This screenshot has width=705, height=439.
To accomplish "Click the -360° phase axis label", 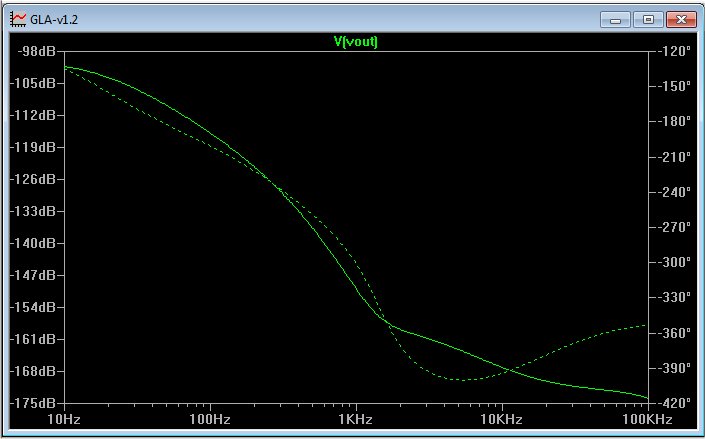I will tap(674, 332).
